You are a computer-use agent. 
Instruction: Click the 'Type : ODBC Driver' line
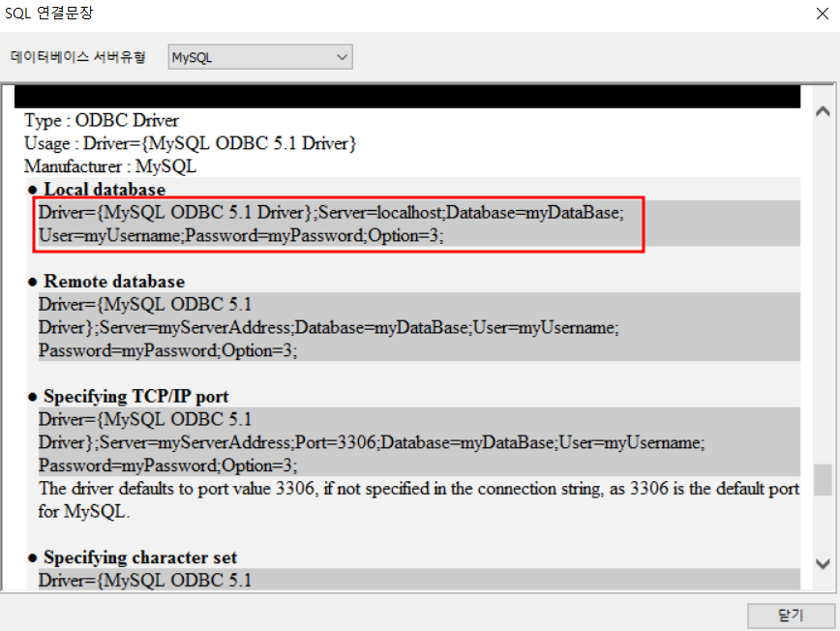pos(102,120)
